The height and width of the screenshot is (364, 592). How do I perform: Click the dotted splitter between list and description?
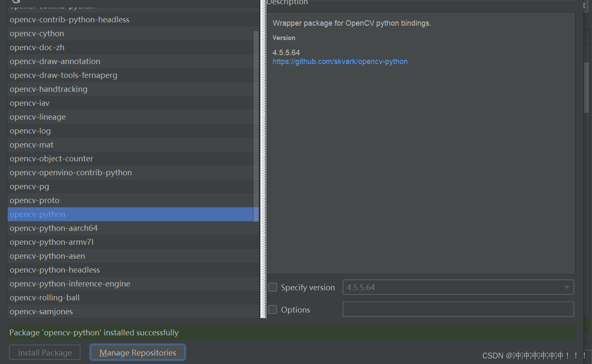tap(263, 159)
